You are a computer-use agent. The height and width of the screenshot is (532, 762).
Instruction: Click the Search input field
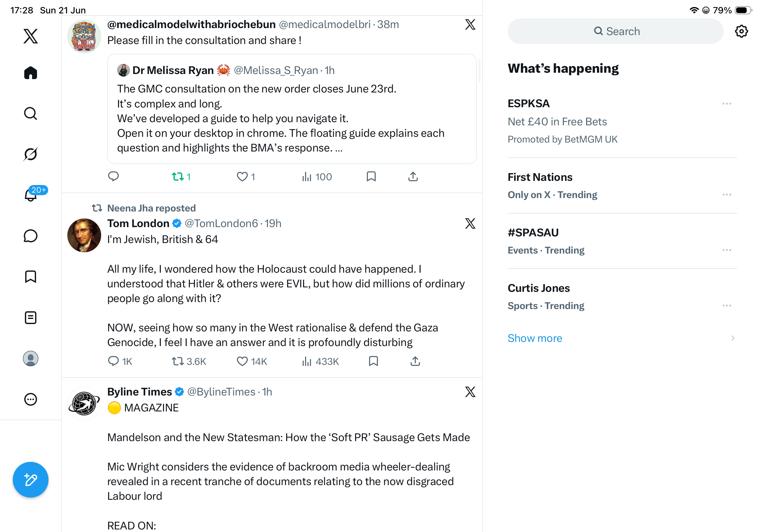coord(615,31)
